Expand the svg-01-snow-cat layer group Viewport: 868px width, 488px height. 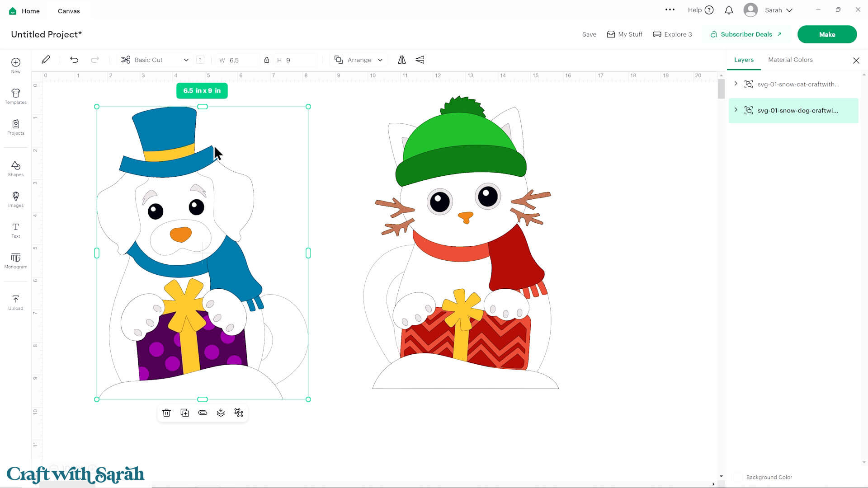point(736,84)
